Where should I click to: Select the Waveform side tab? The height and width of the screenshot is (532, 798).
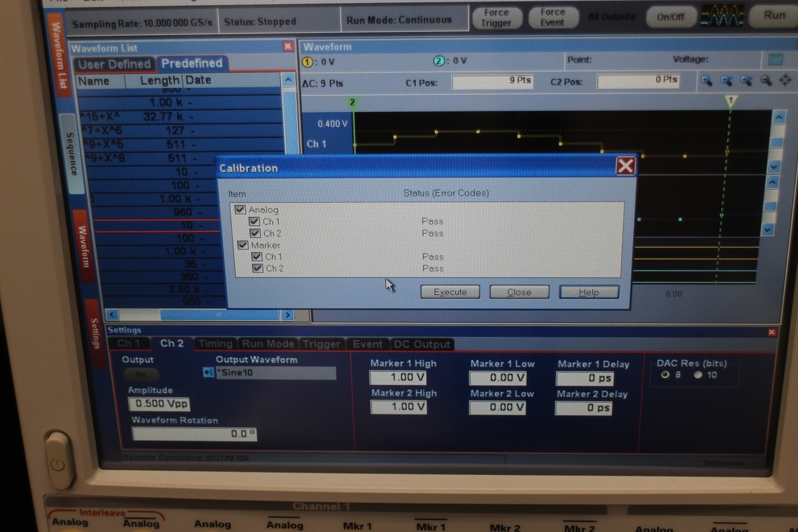(84, 246)
